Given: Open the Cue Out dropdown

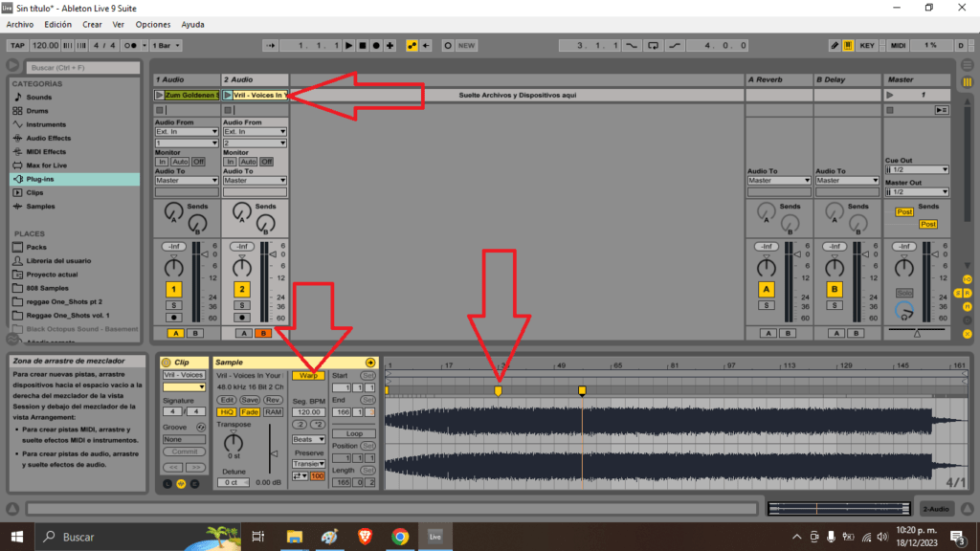Looking at the screenshot, I should [917, 170].
